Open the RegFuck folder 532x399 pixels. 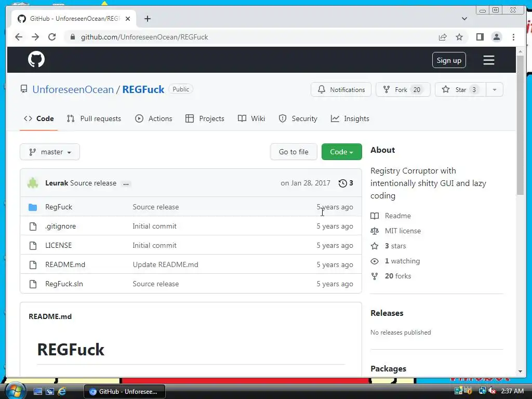click(59, 207)
